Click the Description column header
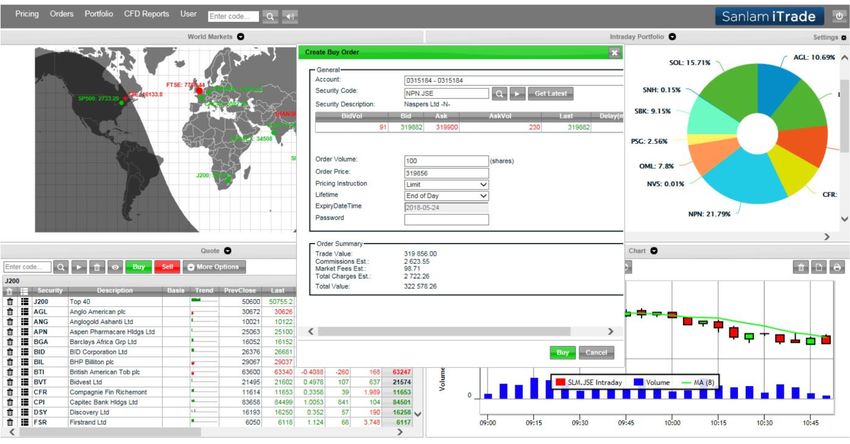Viewport: 850px width, 444px height. click(x=115, y=291)
